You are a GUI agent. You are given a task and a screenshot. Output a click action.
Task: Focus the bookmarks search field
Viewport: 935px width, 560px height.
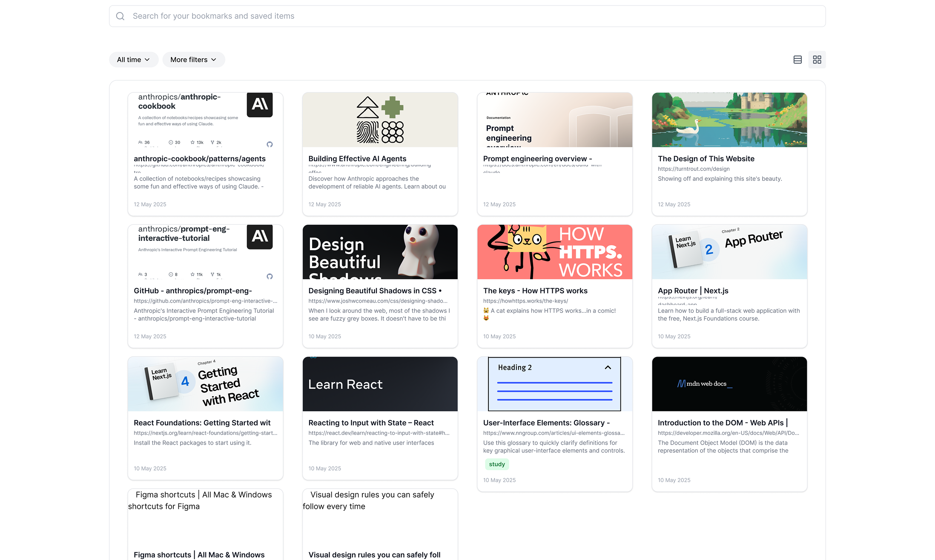[467, 16]
